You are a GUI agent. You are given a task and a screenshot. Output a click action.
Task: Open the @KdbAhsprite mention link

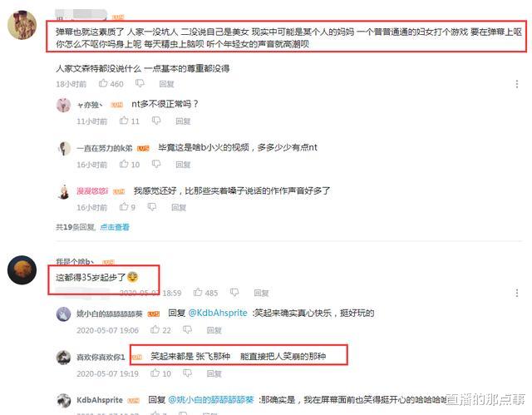[218, 313]
